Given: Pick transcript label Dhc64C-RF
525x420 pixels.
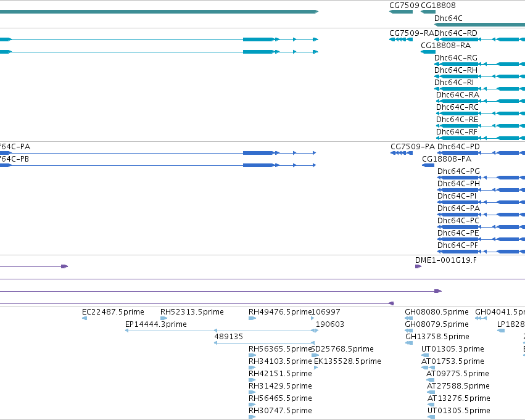Looking at the screenshot, I should point(457,132).
